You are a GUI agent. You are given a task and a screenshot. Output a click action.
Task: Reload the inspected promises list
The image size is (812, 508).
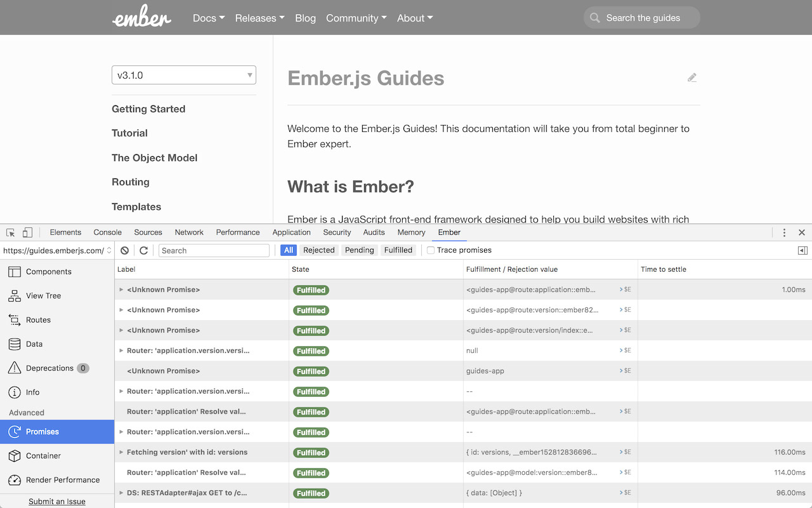pos(143,250)
